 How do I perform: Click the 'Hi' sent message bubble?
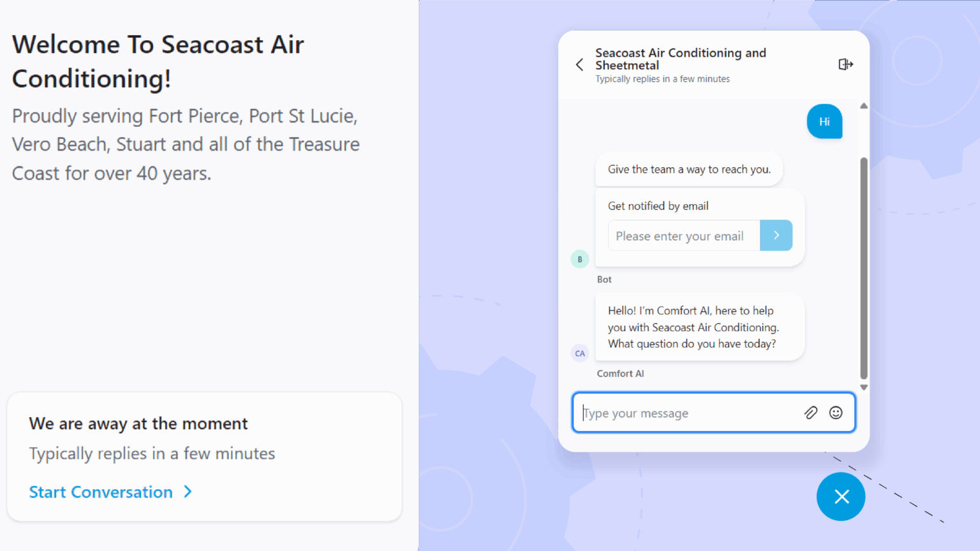point(824,121)
